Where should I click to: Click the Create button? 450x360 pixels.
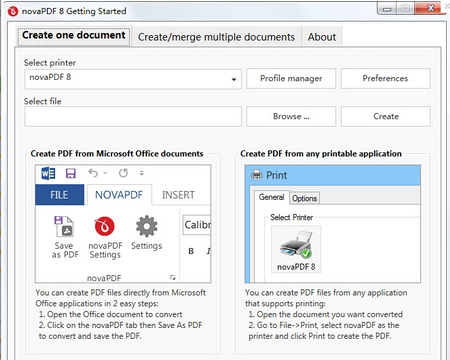(386, 117)
